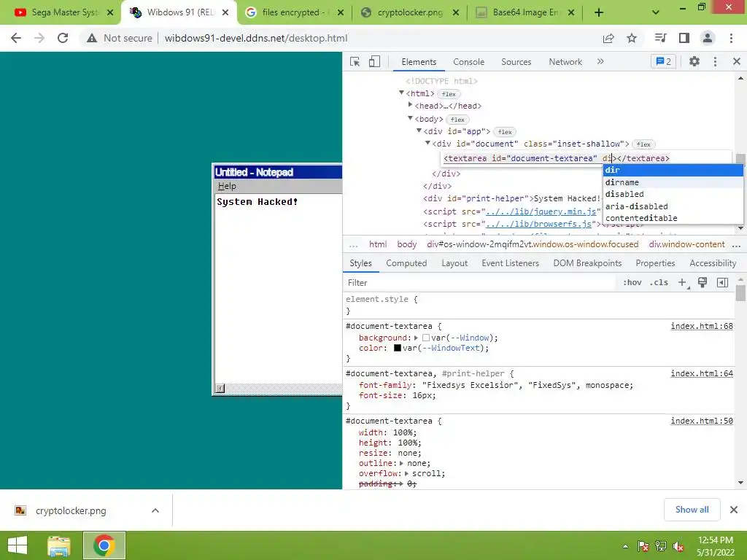The image size is (747, 560).
Task: Open the Help menu in Notepad
Action: tap(227, 186)
